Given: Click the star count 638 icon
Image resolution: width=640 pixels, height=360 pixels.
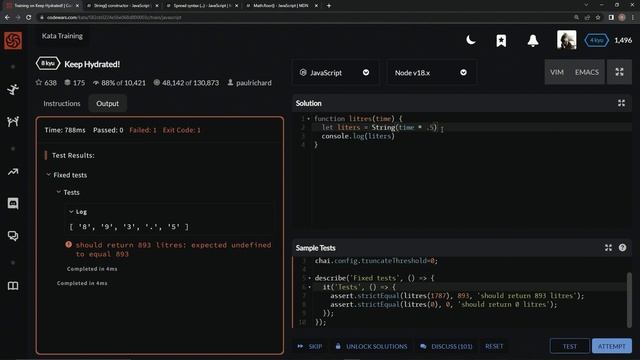Looking at the screenshot, I should click(x=39, y=82).
